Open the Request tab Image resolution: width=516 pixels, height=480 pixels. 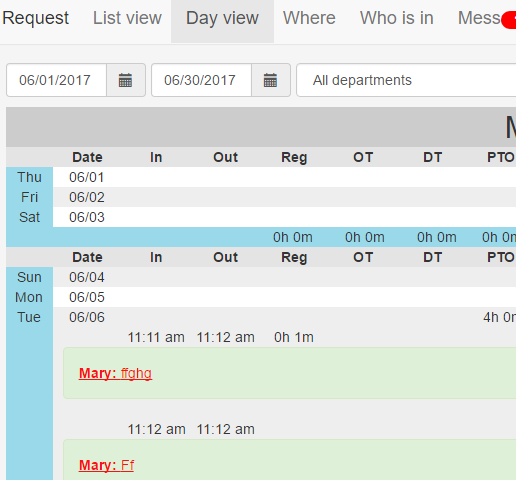pos(35,18)
